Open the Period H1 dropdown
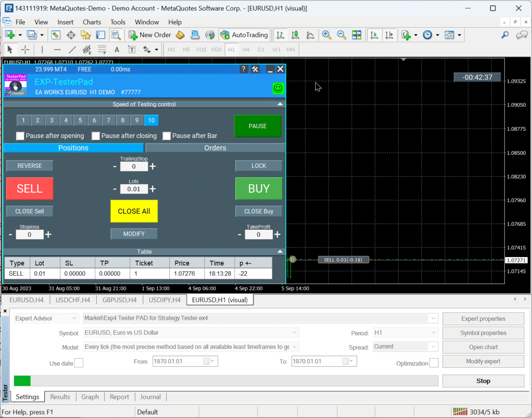The width and height of the screenshot is (532, 418). pyautogui.click(x=405, y=333)
